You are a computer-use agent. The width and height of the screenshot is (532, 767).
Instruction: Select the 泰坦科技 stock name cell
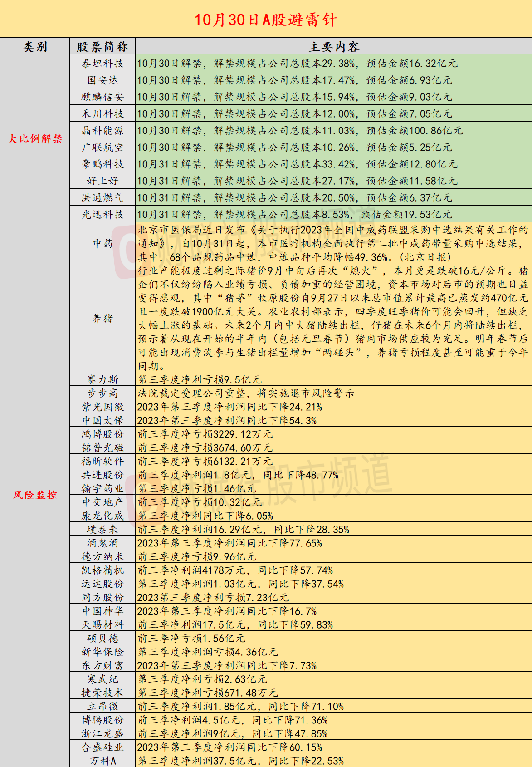(x=102, y=63)
